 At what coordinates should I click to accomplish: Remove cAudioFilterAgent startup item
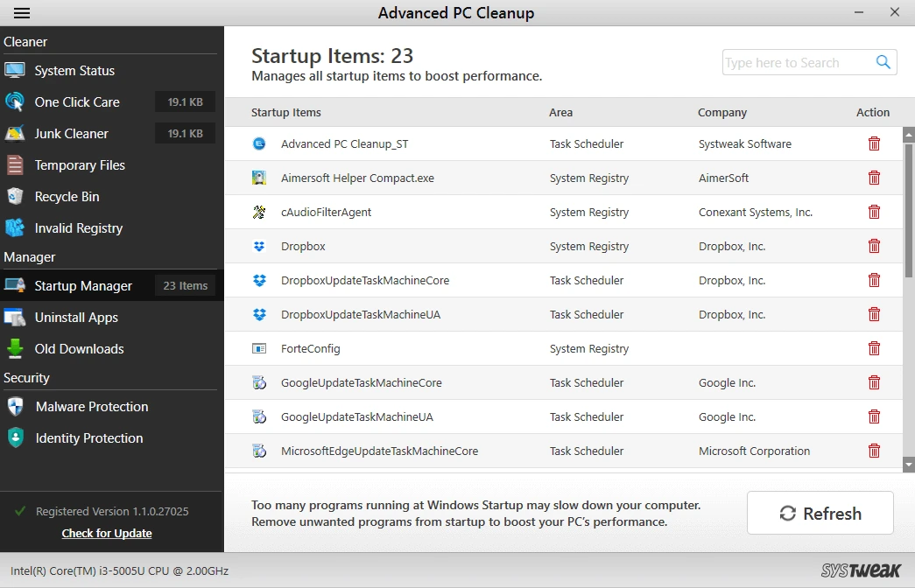pos(874,212)
